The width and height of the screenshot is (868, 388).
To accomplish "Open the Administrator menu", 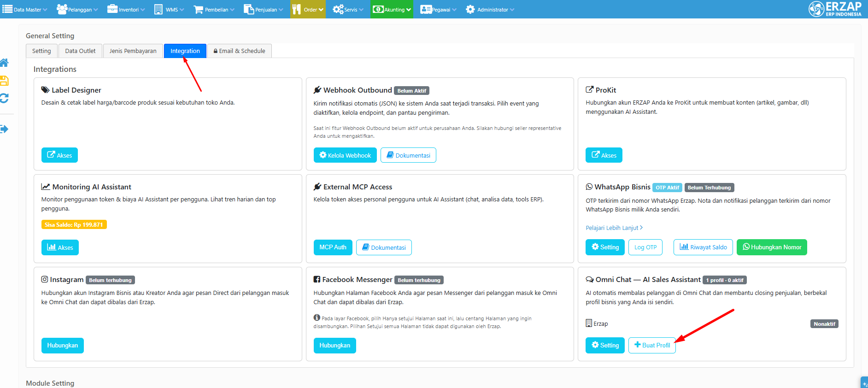I will pyautogui.click(x=490, y=9).
